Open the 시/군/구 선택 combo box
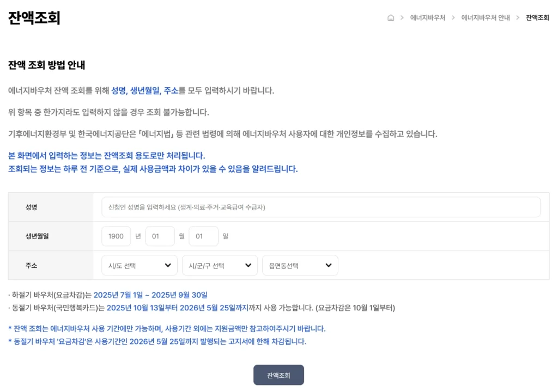Screen dimensions: 558x392 220,265
